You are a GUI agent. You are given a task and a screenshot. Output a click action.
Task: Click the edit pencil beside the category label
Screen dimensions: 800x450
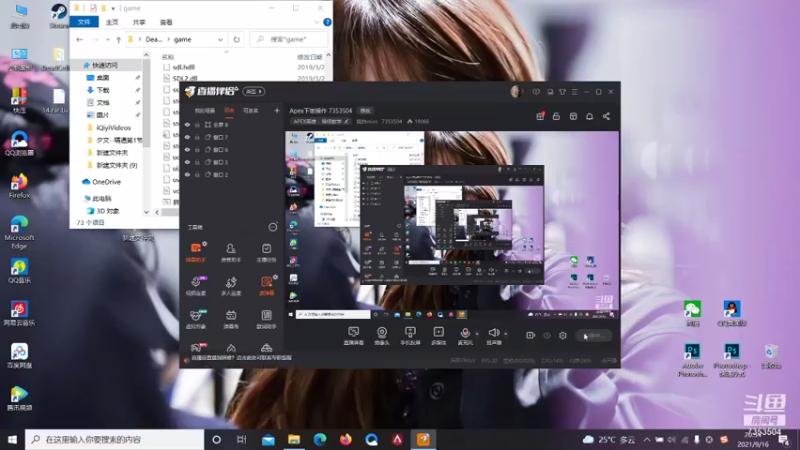pyautogui.click(x=346, y=121)
